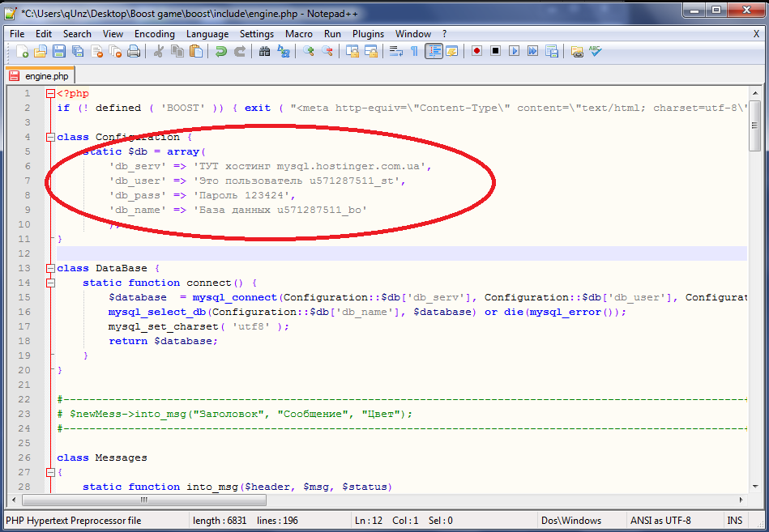The height and width of the screenshot is (532, 769).
Task: Open the Run menu
Action: (332, 34)
